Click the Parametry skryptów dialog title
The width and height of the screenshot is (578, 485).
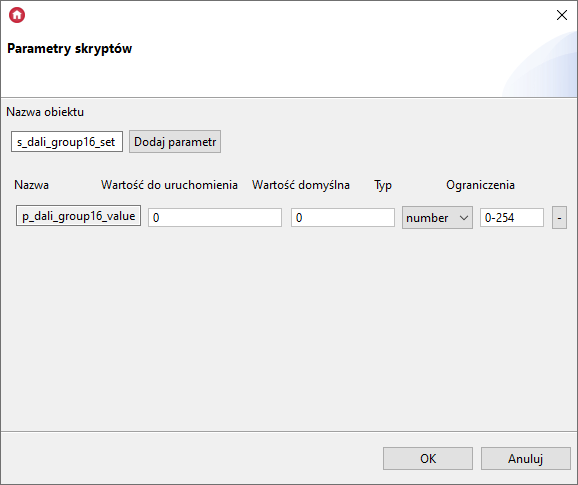click(x=70, y=49)
